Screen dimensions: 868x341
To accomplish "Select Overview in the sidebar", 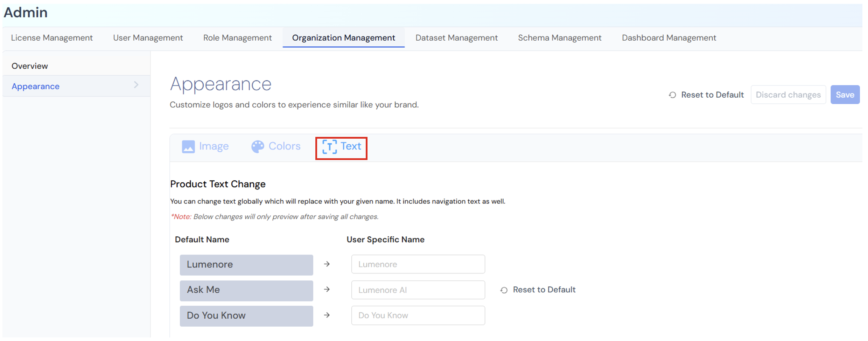I will click(x=30, y=66).
